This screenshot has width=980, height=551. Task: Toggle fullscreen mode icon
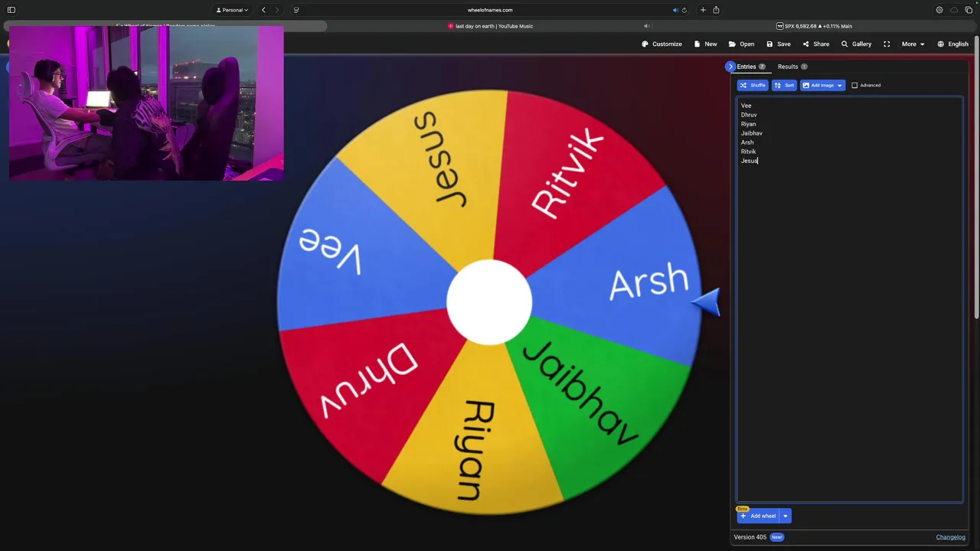pyautogui.click(x=887, y=44)
